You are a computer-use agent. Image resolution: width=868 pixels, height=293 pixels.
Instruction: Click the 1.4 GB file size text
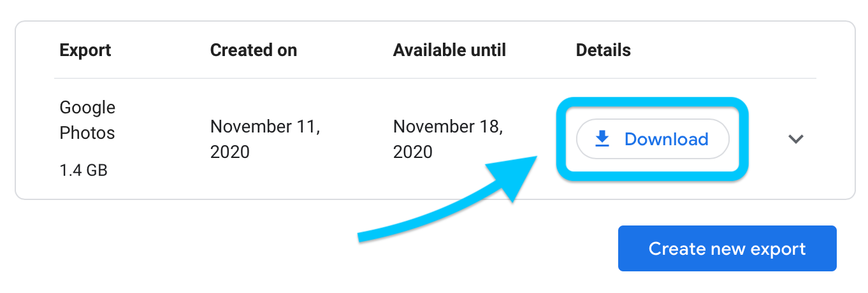pyautogui.click(x=83, y=170)
